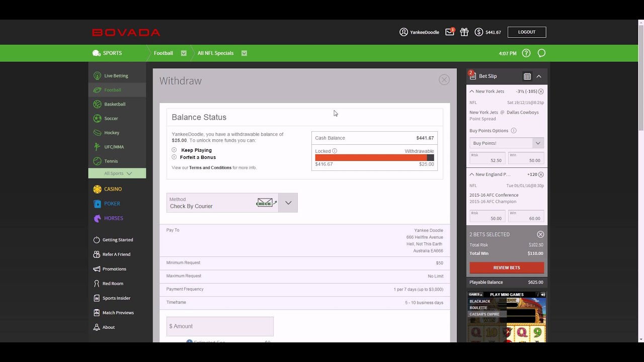Click the Review Bets button
Viewport: 644px width, 362px height.
click(x=507, y=268)
